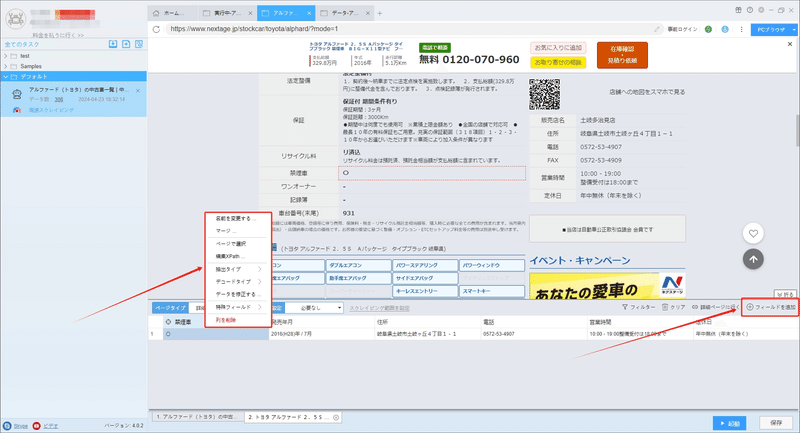
Task: Click the 料金を払うに行く link
Action: tap(58, 35)
